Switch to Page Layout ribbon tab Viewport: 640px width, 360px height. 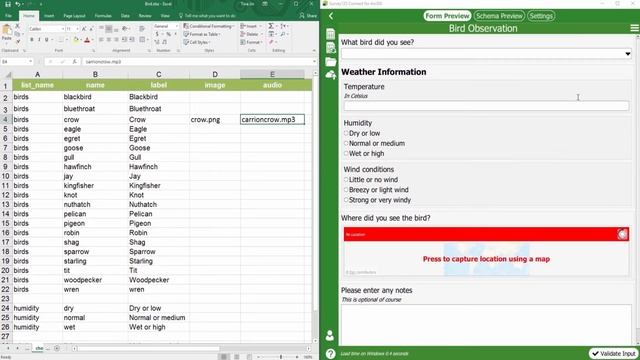74,16
